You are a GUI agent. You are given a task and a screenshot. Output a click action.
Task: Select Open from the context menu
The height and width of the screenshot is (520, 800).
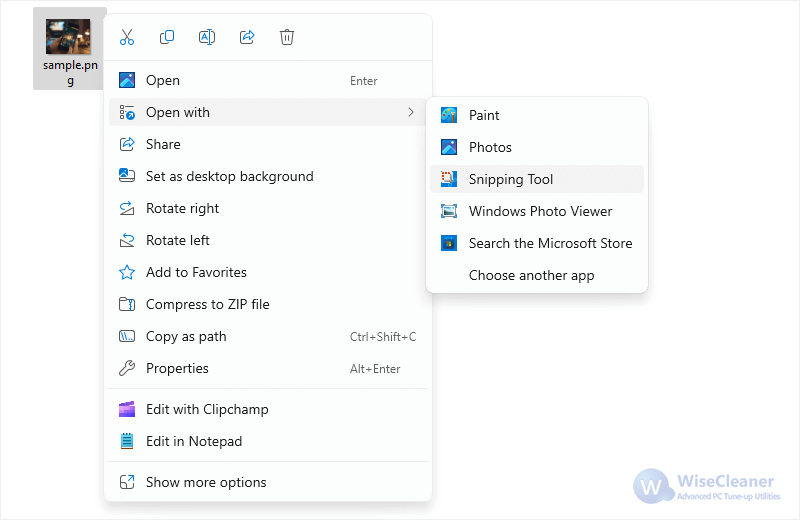268,80
